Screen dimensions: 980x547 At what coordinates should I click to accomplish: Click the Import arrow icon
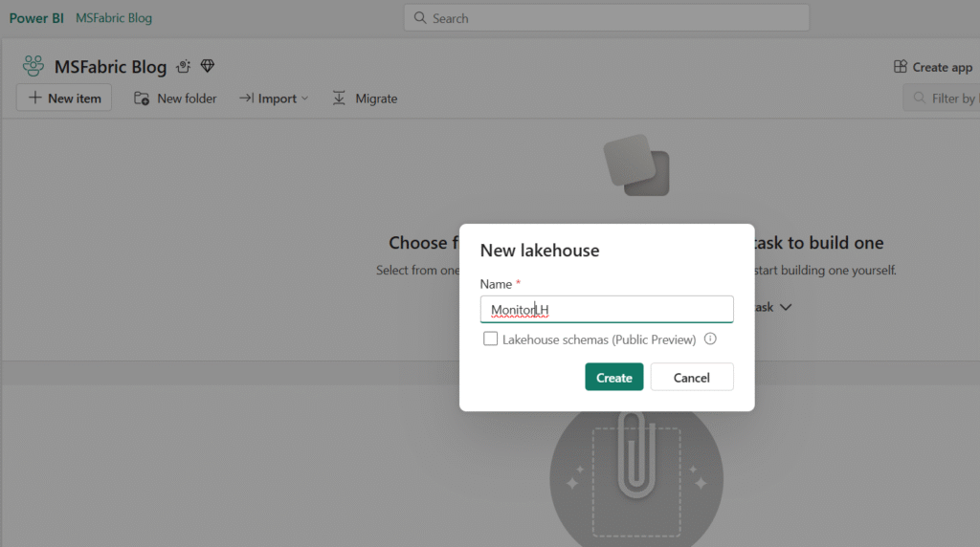246,98
